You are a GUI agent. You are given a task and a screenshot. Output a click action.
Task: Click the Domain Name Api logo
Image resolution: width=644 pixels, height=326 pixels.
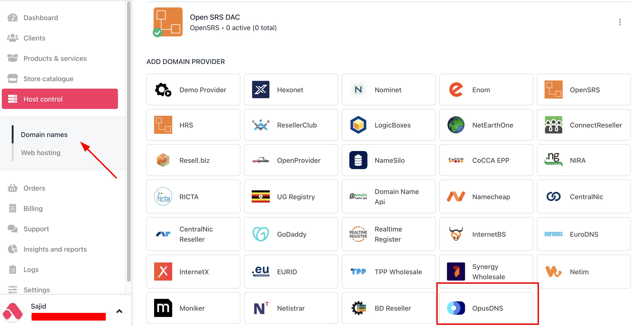358,196
